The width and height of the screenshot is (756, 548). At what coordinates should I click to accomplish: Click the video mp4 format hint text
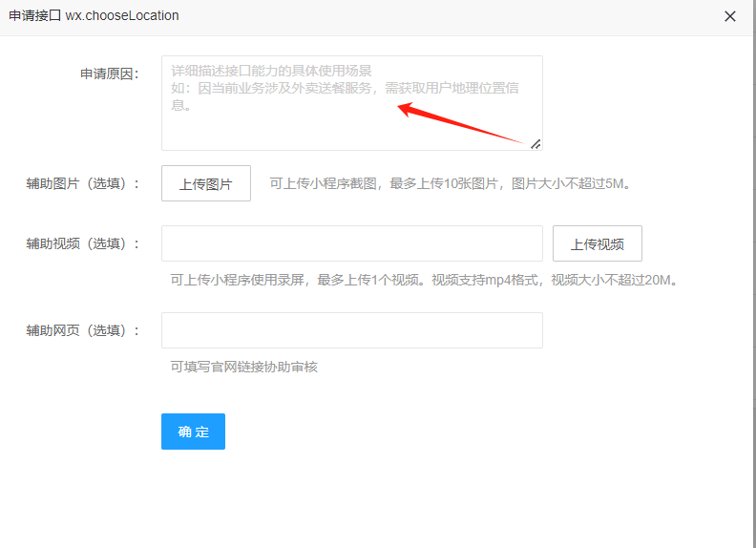click(x=424, y=280)
